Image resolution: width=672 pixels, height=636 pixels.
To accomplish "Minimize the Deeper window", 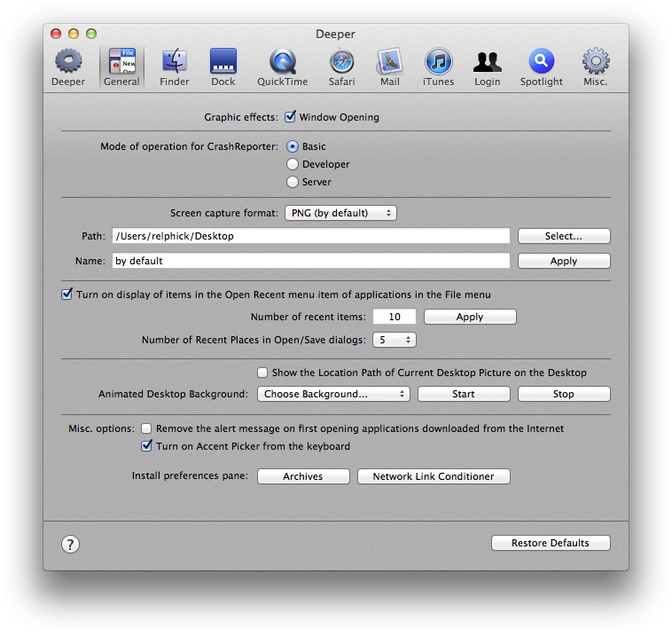I will pos(74,34).
